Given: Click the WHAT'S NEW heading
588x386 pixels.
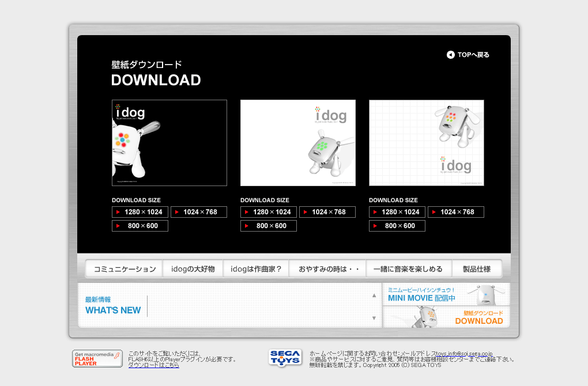Looking at the screenshot, I should pyautogui.click(x=113, y=311).
